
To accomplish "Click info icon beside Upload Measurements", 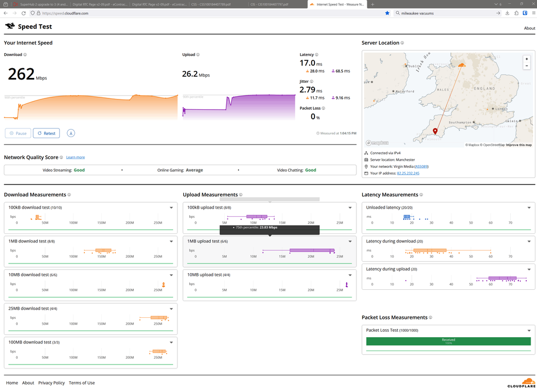I will tap(241, 195).
